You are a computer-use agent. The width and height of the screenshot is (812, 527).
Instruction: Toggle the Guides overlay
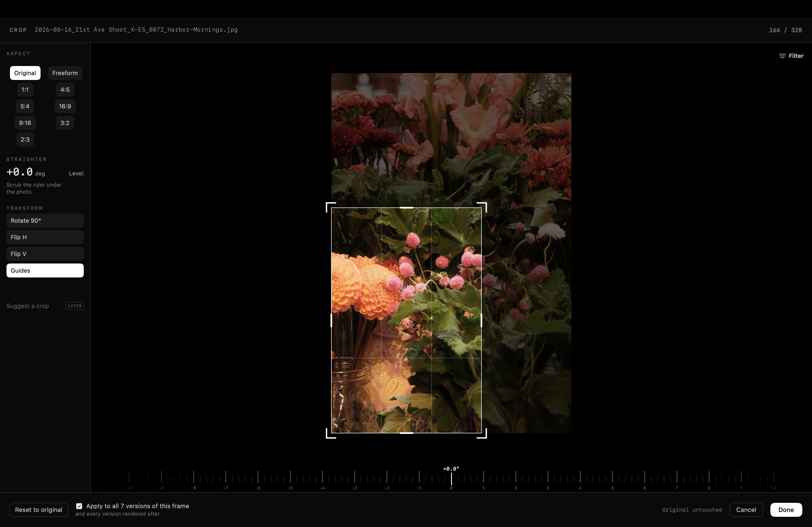point(45,270)
